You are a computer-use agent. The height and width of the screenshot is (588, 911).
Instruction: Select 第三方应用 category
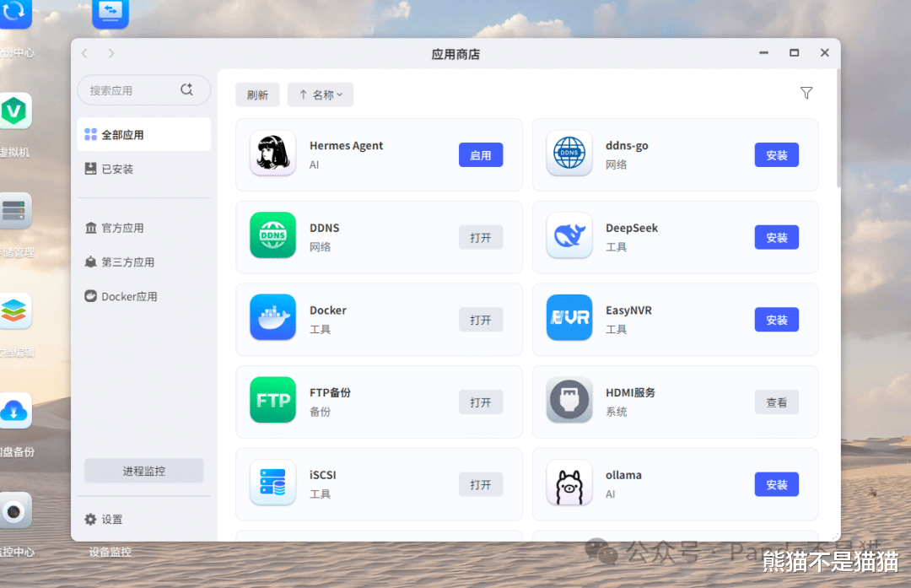coord(143,262)
